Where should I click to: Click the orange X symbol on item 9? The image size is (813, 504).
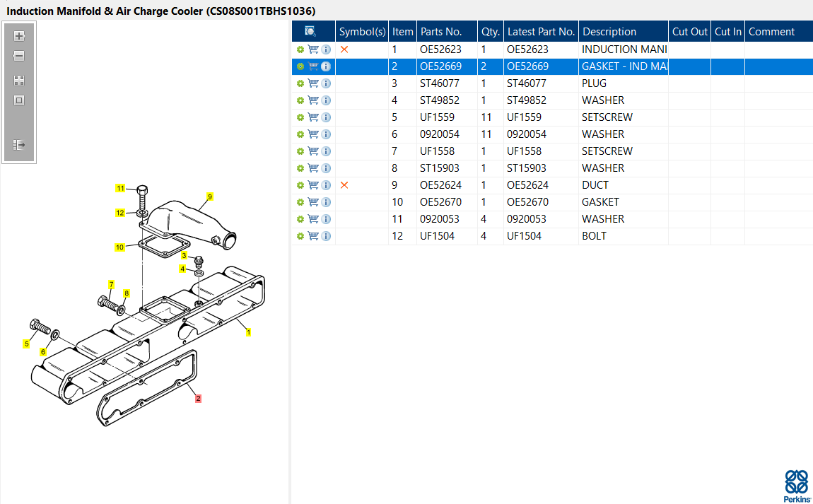click(x=344, y=185)
